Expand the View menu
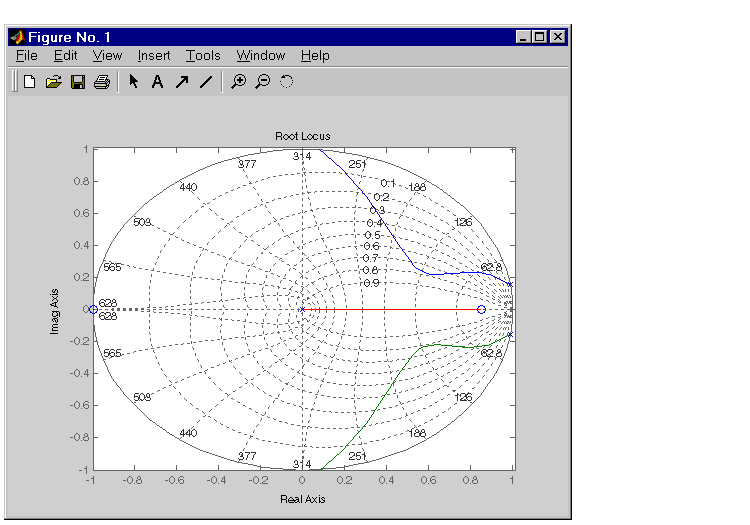The height and width of the screenshot is (525, 750). point(108,56)
